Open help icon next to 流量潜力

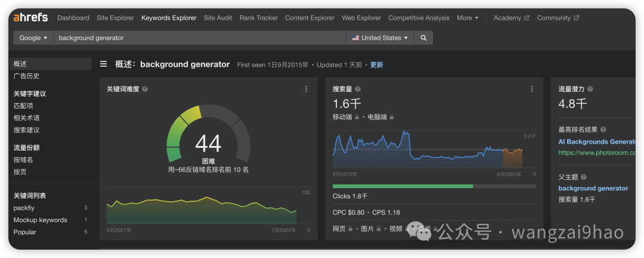coord(590,89)
